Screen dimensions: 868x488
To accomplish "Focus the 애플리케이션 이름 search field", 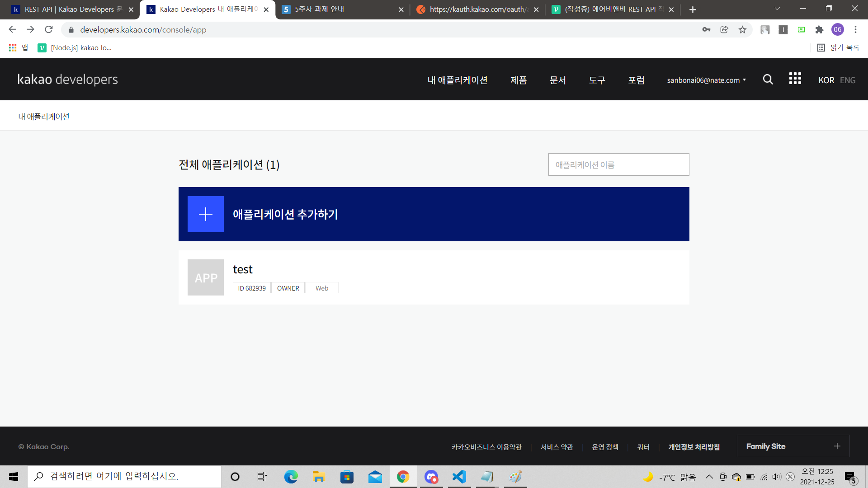I will (x=618, y=165).
